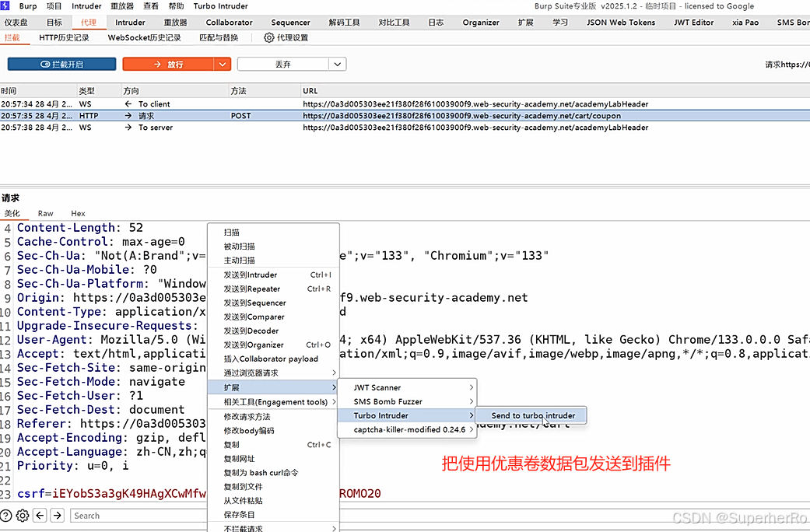Image resolution: width=810 pixels, height=532 pixels.
Task: Open the HTTP历史记录 sub-tab
Action: (x=64, y=37)
